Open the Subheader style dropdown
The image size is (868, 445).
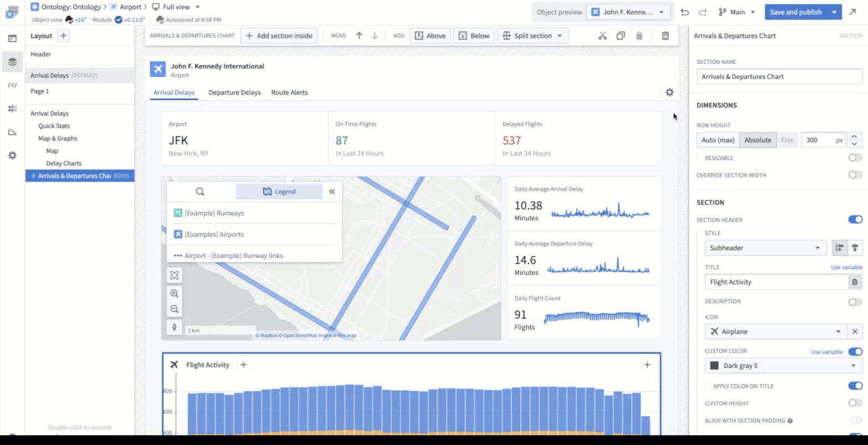pos(766,248)
